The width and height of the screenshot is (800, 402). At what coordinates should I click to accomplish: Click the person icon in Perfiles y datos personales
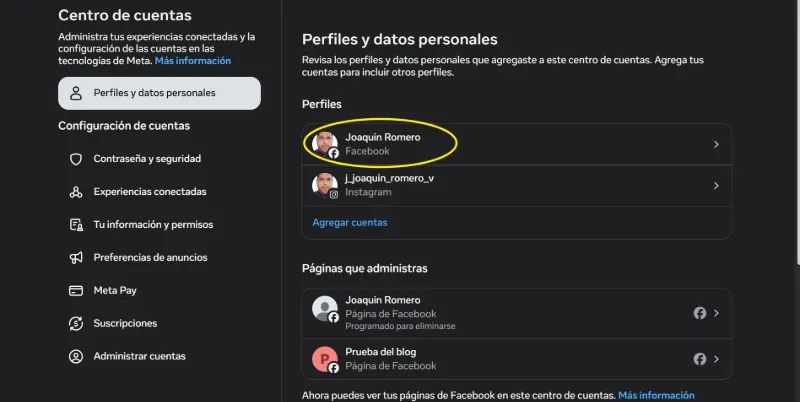(76, 93)
